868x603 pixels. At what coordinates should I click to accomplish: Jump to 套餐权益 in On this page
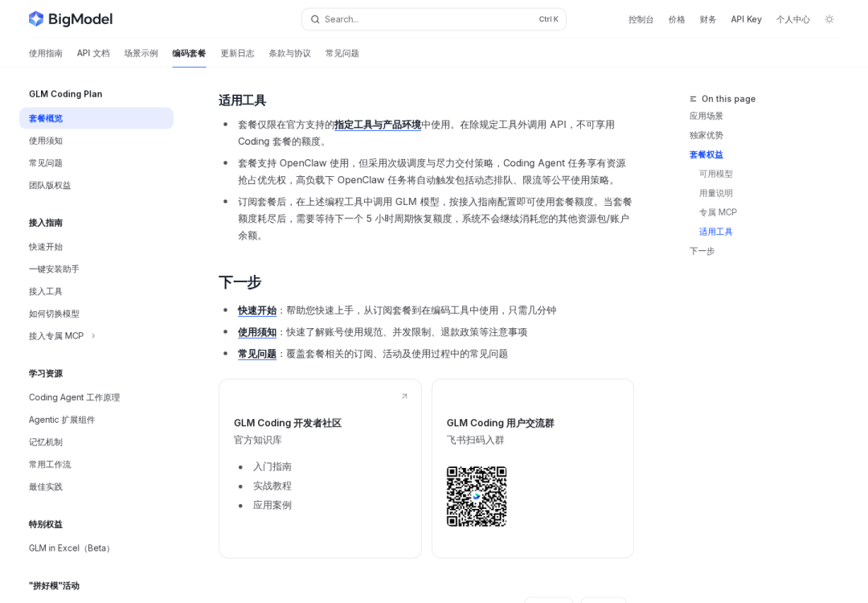point(706,154)
